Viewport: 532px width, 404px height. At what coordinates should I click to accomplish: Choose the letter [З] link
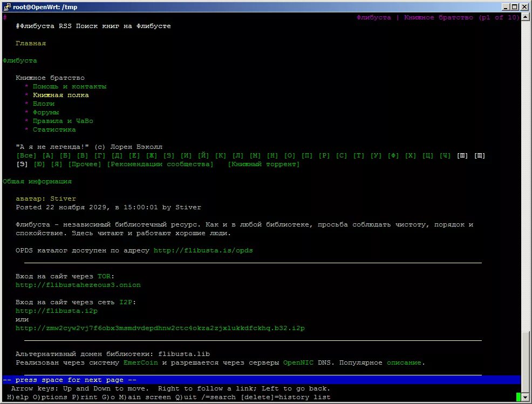pyautogui.click(x=169, y=155)
